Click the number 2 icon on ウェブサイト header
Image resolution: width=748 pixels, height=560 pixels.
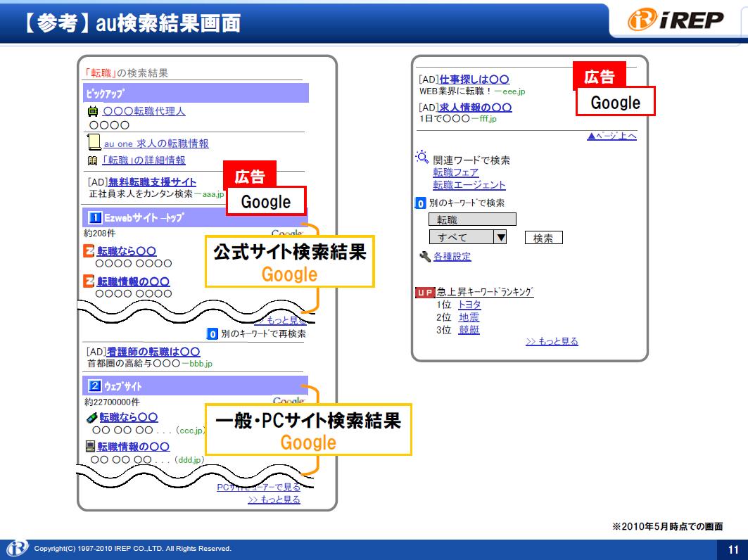click(x=95, y=386)
